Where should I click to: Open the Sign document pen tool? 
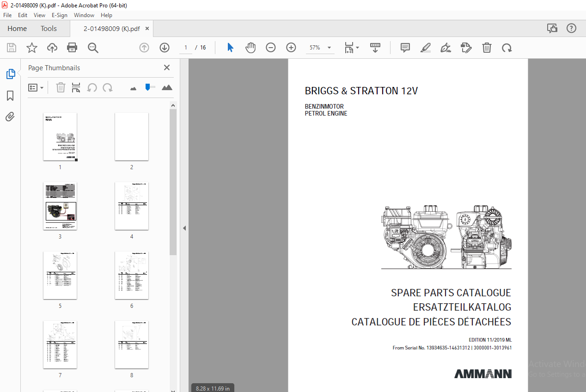[x=446, y=48]
